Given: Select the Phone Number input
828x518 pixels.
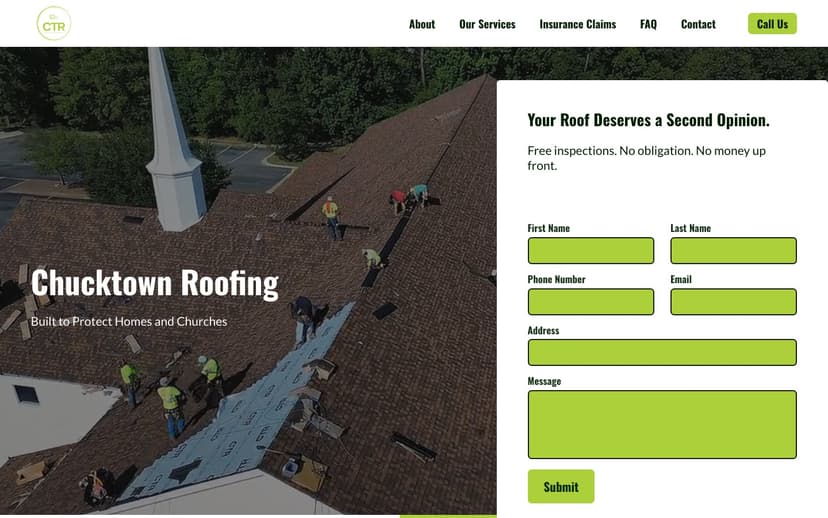Looking at the screenshot, I should click(591, 302).
